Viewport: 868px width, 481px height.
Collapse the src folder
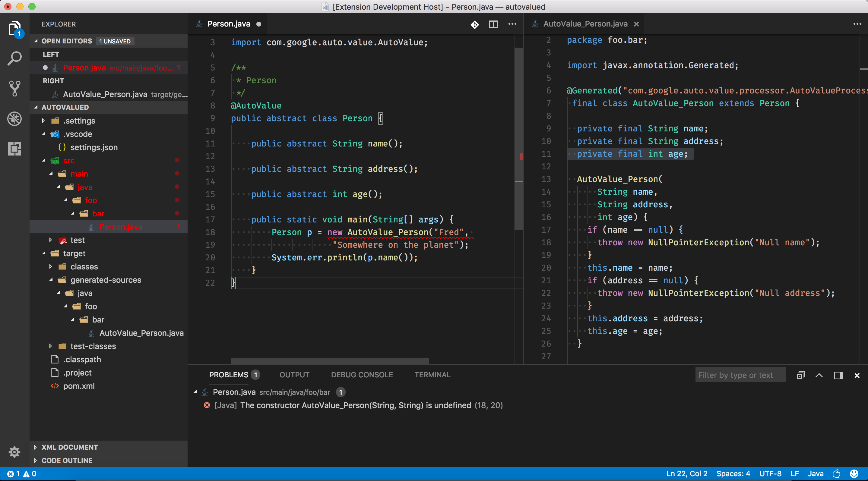pyautogui.click(x=43, y=161)
